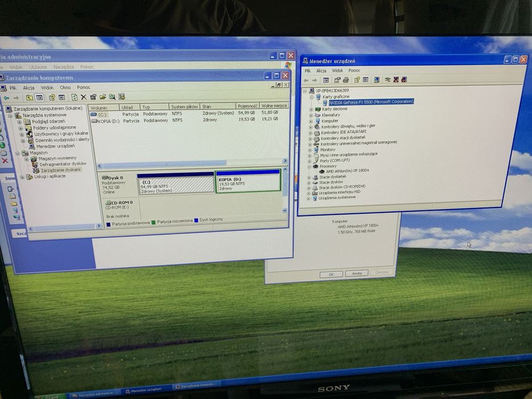
Task: Select KOPIA (D:) row in volume list
Action: point(185,120)
